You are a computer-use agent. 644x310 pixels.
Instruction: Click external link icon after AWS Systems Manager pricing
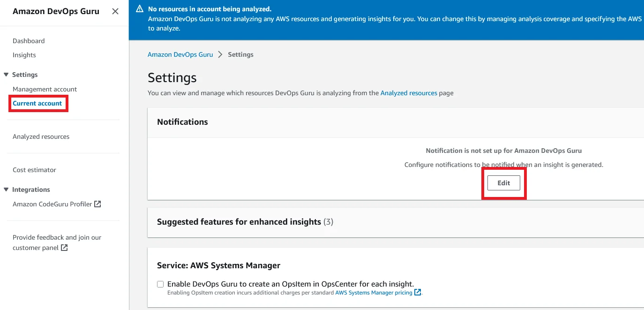418,293
